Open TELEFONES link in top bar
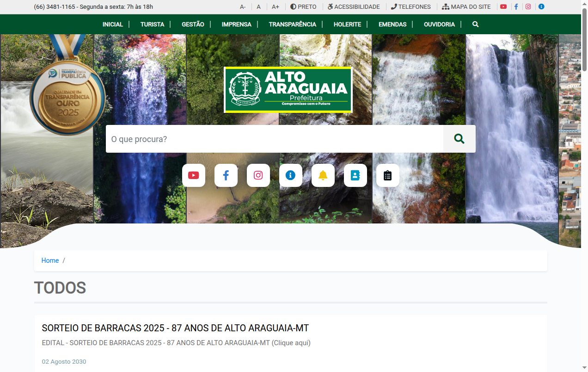The height and width of the screenshot is (372, 588). click(411, 7)
